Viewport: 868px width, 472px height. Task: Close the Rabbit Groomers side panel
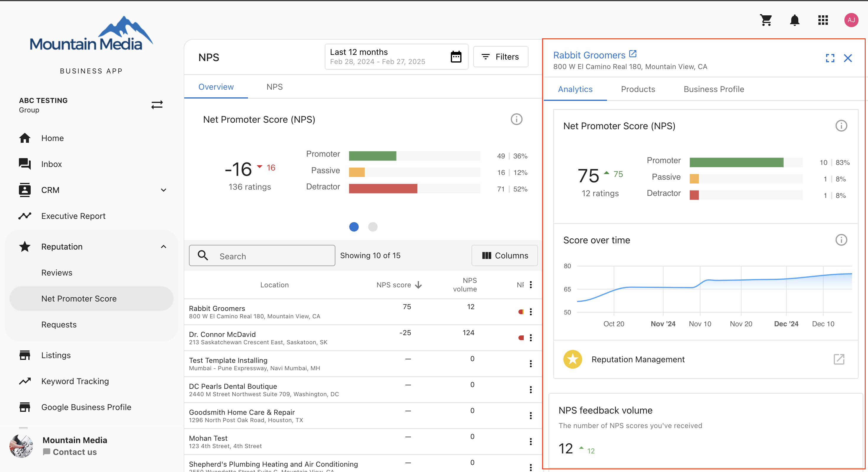coord(848,58)
